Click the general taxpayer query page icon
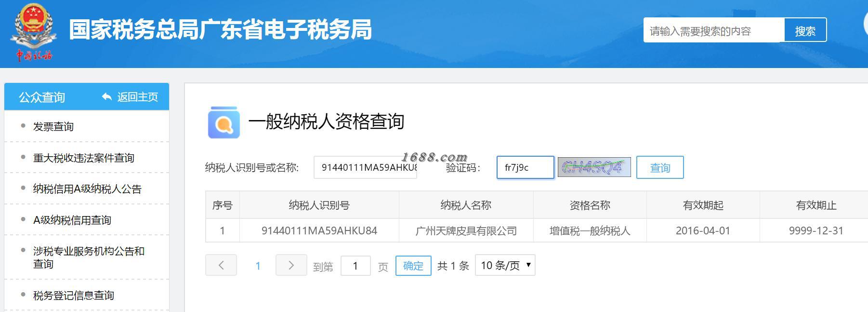Viewport: 868px width, 312px height. coord(224,122)
